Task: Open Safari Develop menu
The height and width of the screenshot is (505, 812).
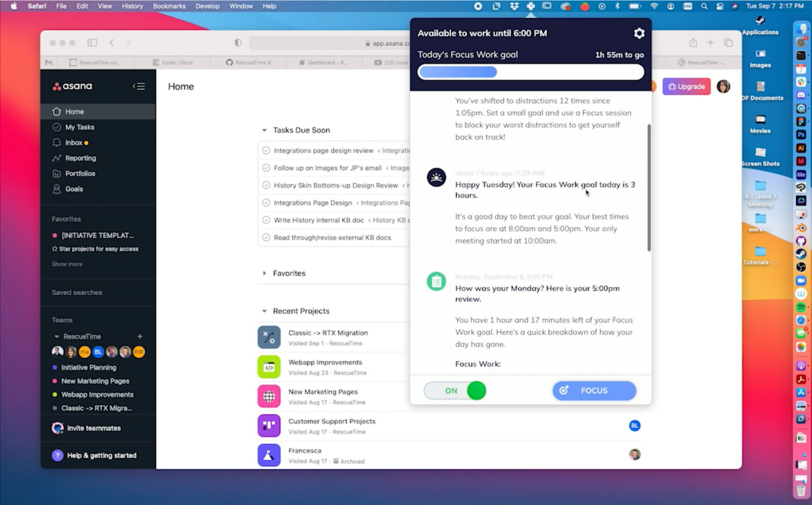Action: click(207, 6)
